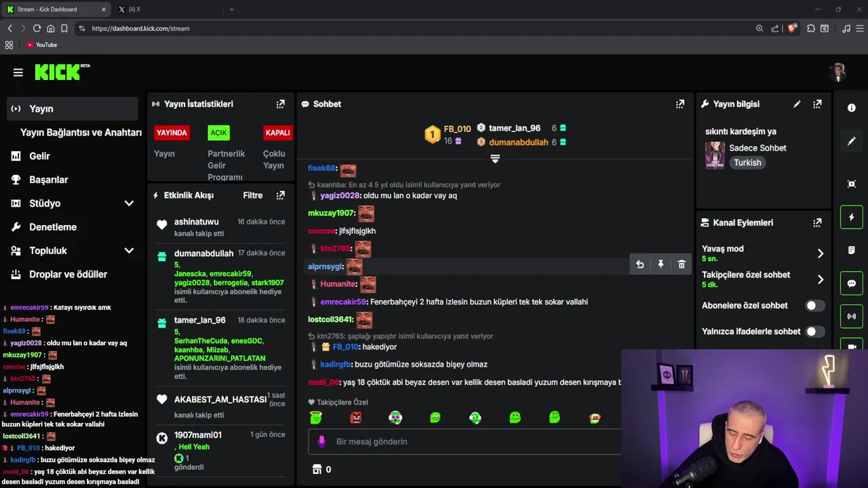This screenshot has height=488, width=868.
Task: Click the lightning bolt icon in right rail
Action: pyautogui.click(x=852, y=218)
